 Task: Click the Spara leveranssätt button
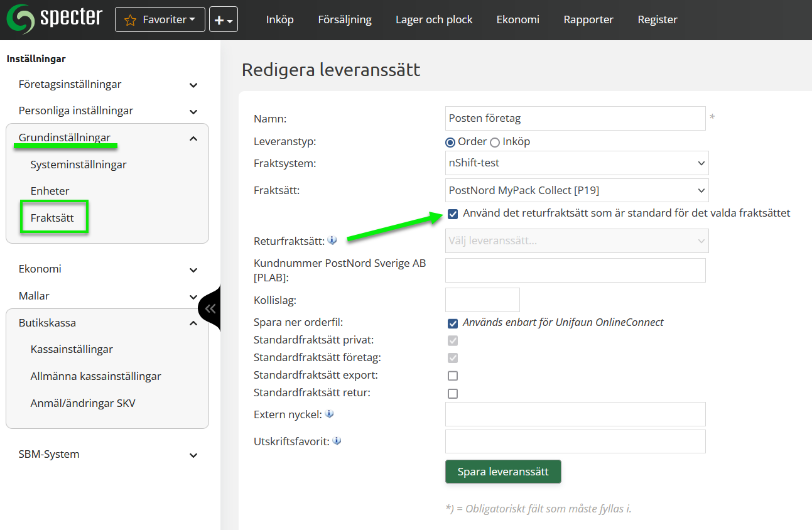tap(502, 472)
